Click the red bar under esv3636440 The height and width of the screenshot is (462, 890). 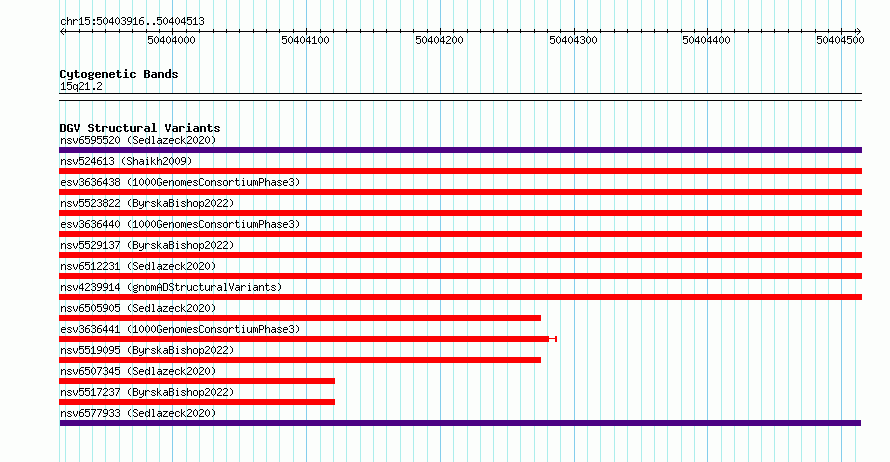[460, 234]
